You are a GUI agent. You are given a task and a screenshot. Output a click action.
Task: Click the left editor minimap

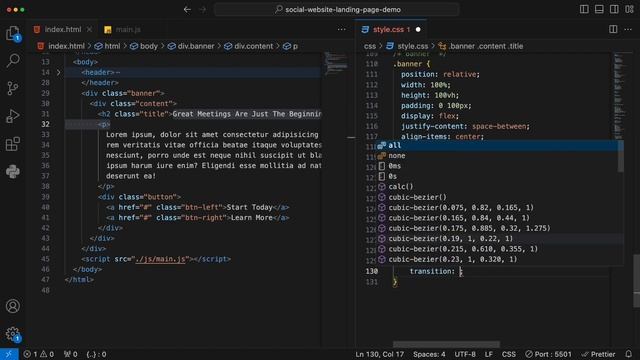click(x=336, y=64)
